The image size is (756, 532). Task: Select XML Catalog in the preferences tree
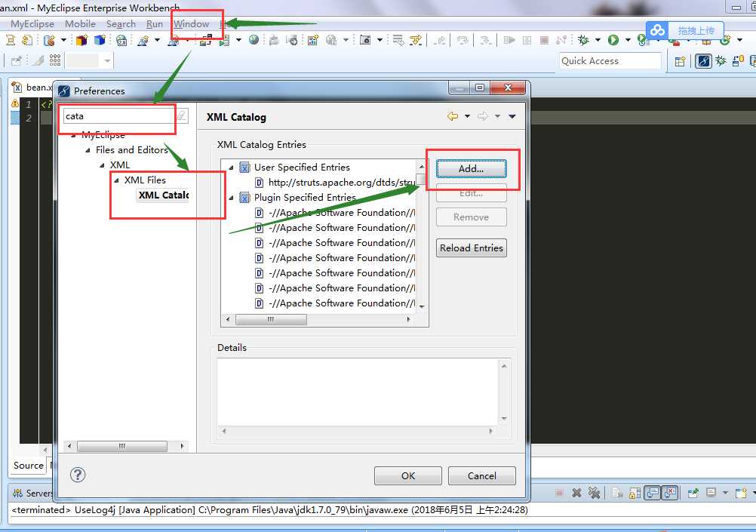(x=164, y=195)
